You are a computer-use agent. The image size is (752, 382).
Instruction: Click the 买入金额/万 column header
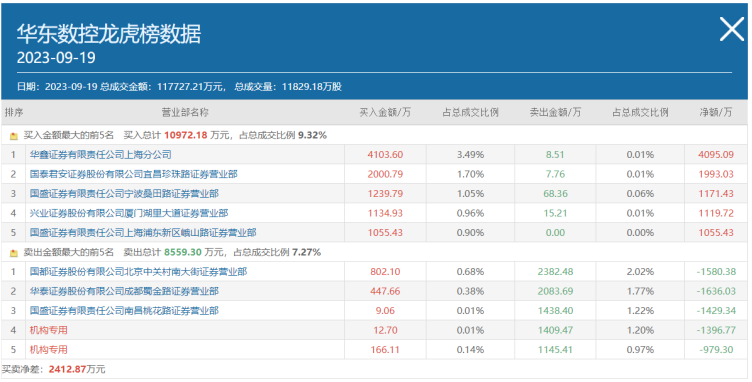(385, 112)
